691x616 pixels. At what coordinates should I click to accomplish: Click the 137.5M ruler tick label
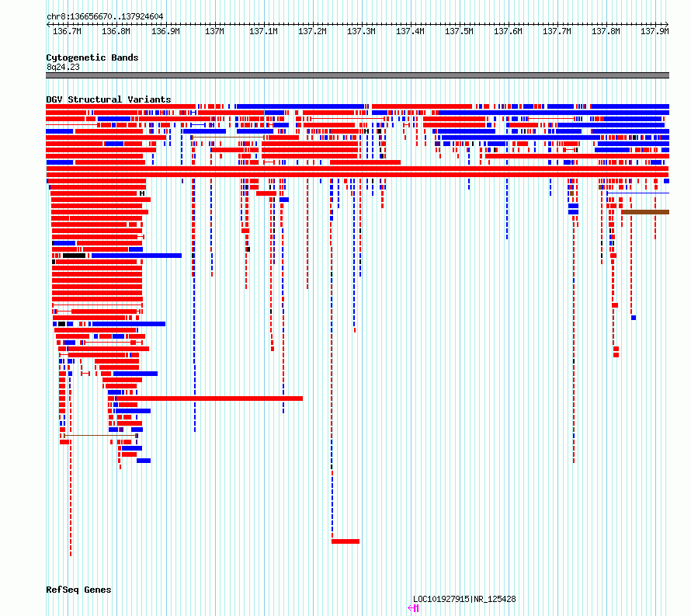click(x=459, y=31)
